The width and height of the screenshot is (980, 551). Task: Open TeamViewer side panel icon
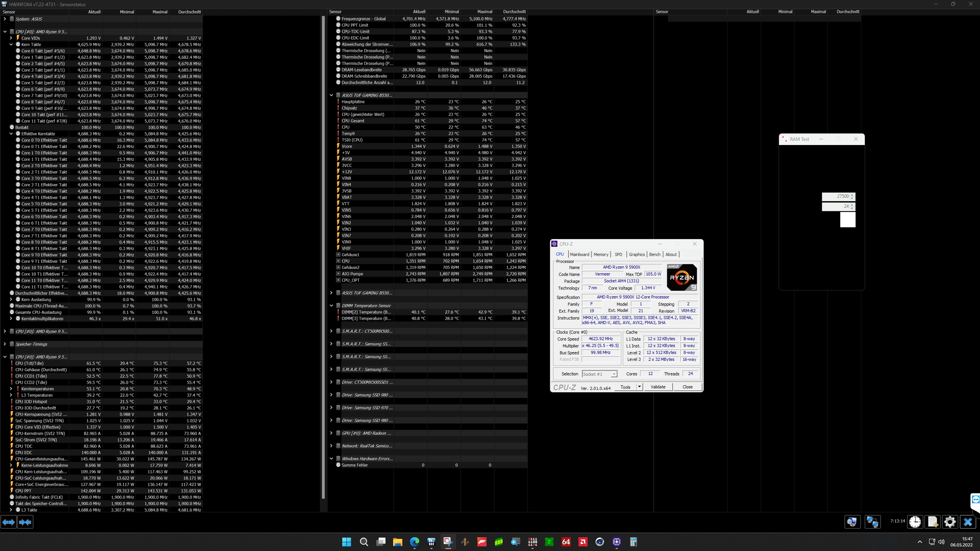click(976, 500)
